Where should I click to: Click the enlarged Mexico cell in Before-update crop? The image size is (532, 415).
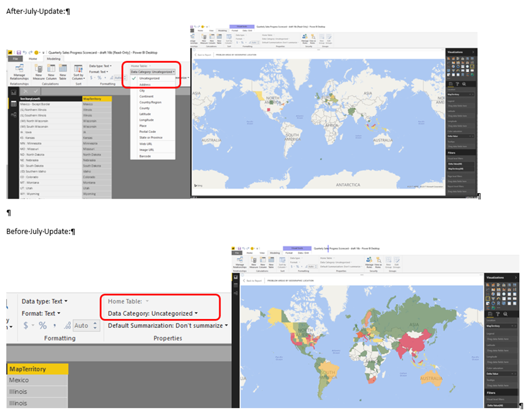38,381
